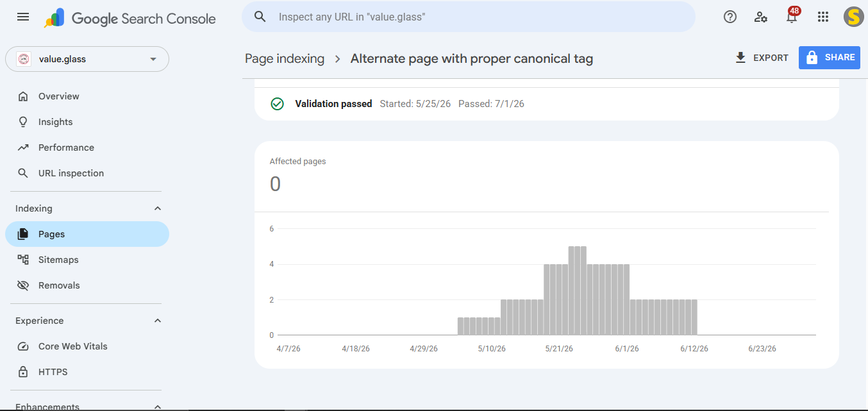The height and width of the screenshot is (411, 868).
Task: Click the 'Alternate page with proper canonical tag' title
Action: coord(472,59)
